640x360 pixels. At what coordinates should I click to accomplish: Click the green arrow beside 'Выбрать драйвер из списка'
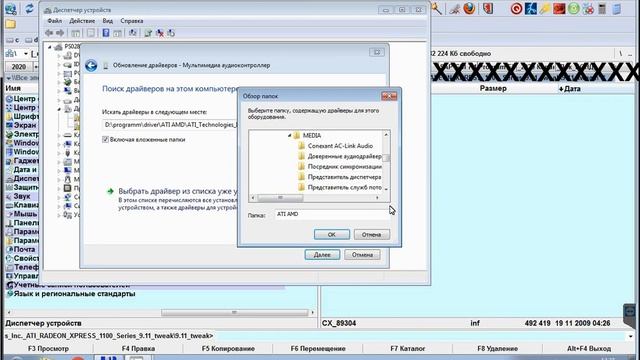tap(110, 191)
